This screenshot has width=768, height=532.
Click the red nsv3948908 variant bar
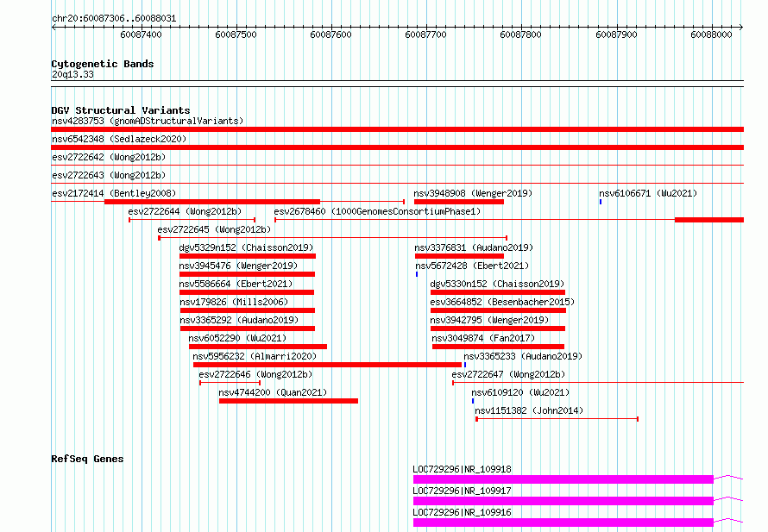click(459, 202)
